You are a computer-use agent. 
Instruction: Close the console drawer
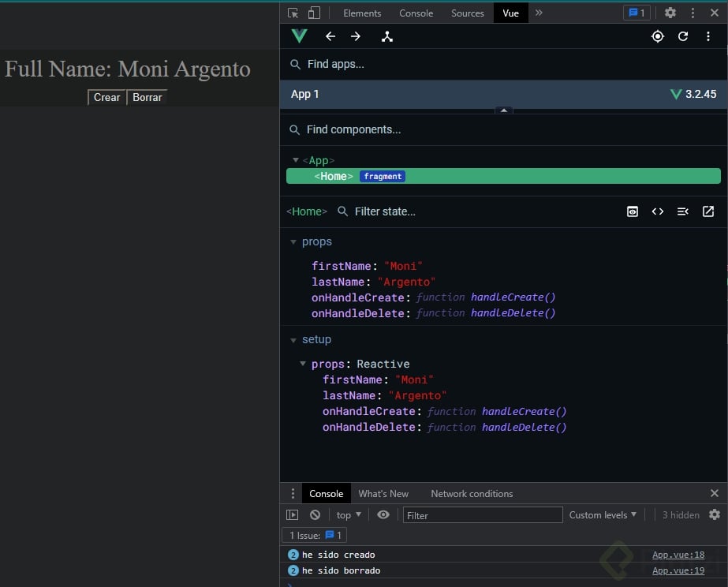tap(715, 493)
